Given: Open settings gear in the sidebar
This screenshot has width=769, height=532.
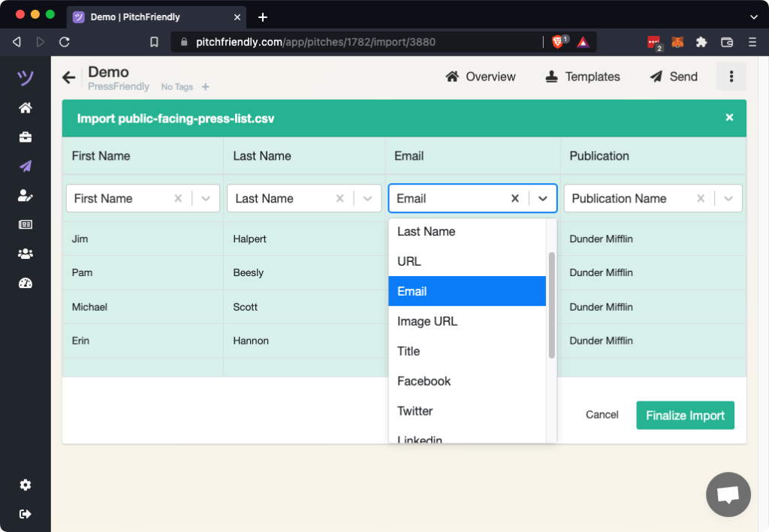Looking at the screenshot, I should [26, 485].
